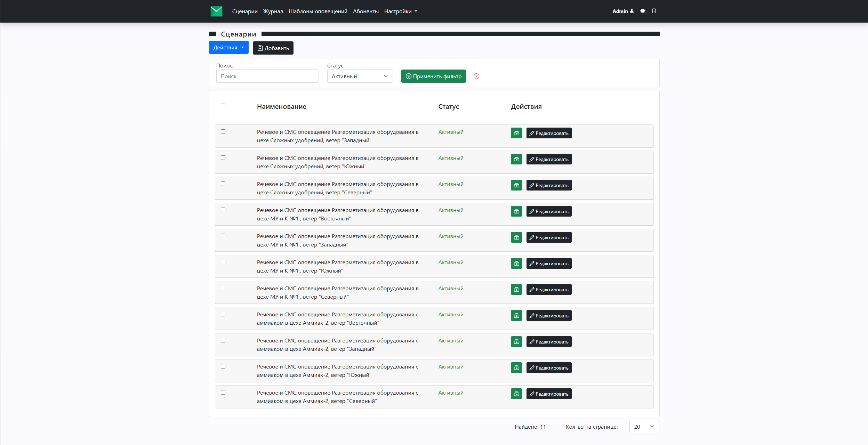Click the Применить фильтр button
Viewport: 868px width, 445px height.
tap(434, 76)
